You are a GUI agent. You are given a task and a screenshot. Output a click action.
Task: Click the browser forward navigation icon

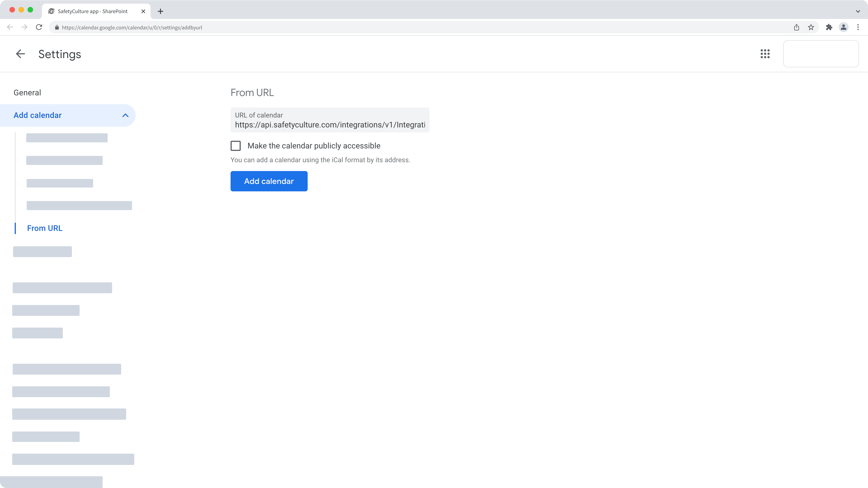[24, 27]
